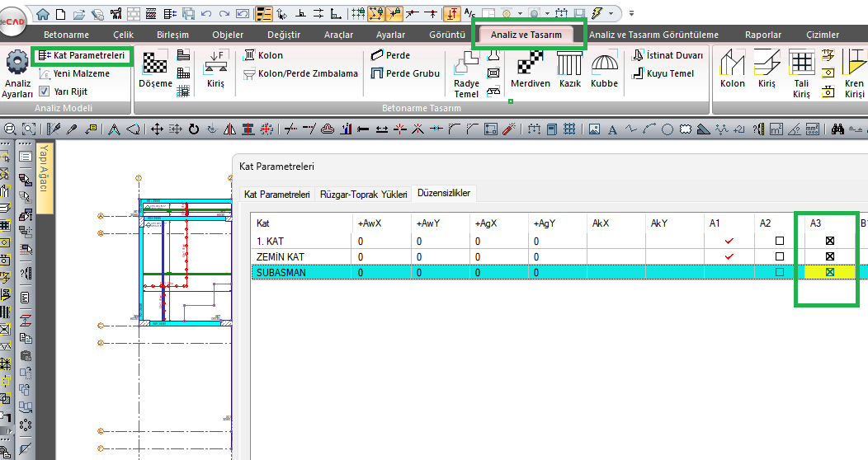Click the İstinat Duvarı button

pos(667,55)
